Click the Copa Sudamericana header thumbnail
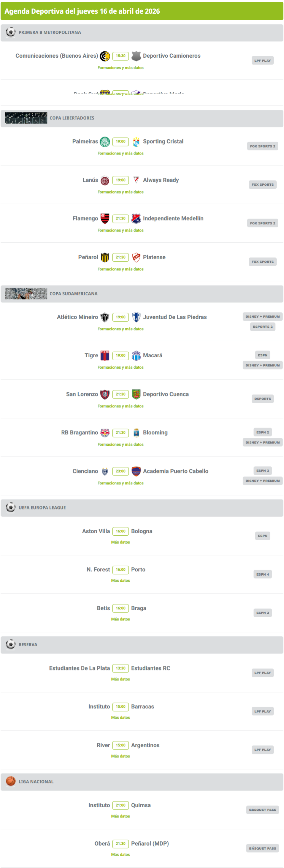284x868 pixels. click(x=26, y=293)
